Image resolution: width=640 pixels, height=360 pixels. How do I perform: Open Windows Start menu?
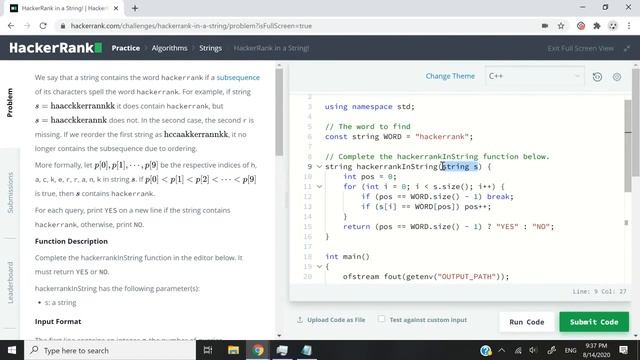[12, 350]
